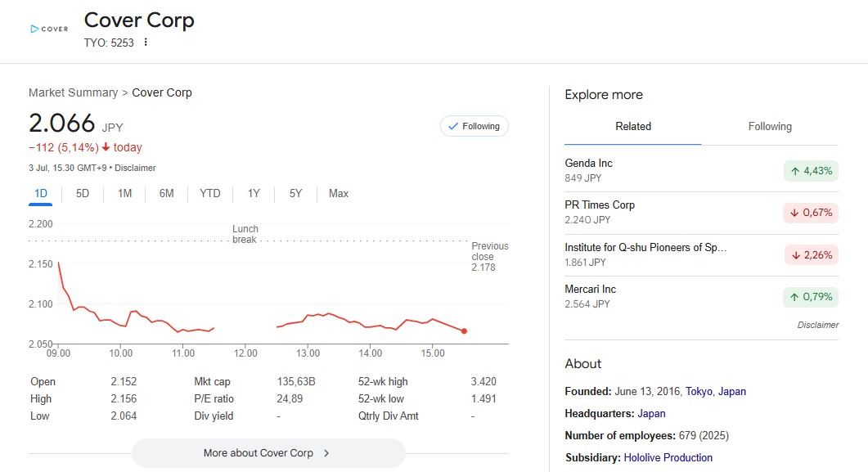Viewport: 868px width, 472px height.
Task: Switch chart to 1M range
Action: coord(124,194)
